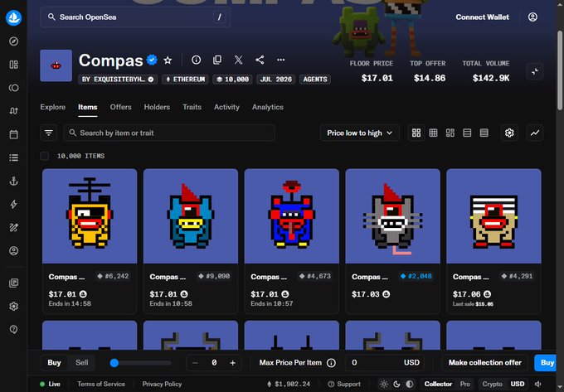Open Price low to high sort dropdown
The width and height of the screenshot is (564, 392).
point(359,133)
